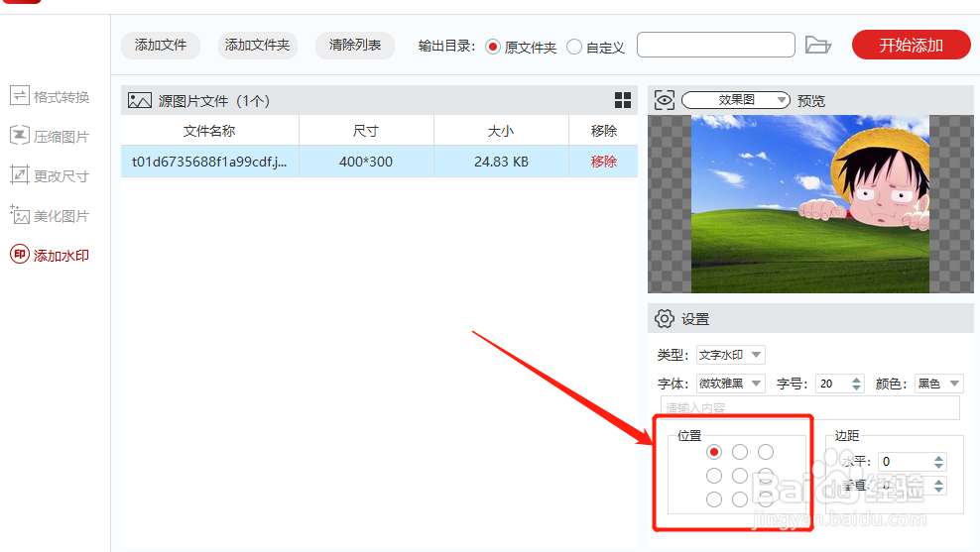980x552 pixels.
Task: Click the source image file list icon
Action: click(140, 100)
